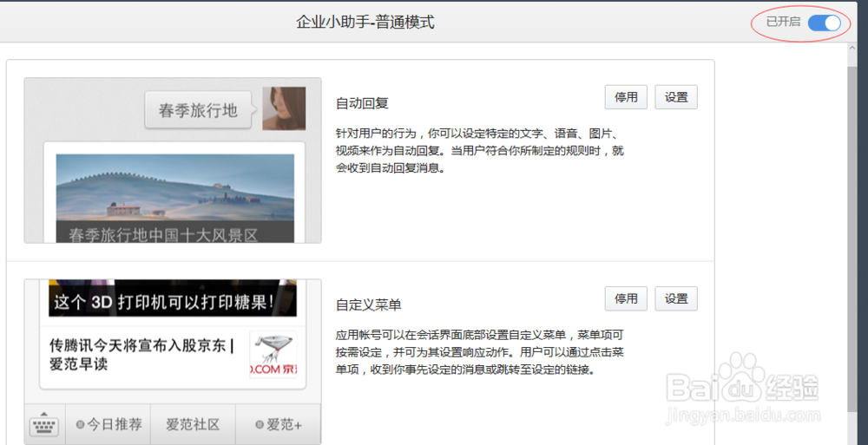Select 爱范社区 menu item in preview
The image size is (868, 445).
pos(193,425)
